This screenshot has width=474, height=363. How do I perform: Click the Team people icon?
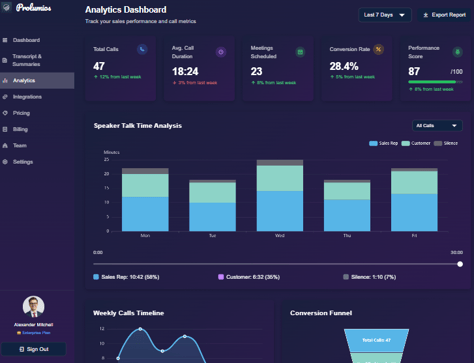(x=5, y=145)
